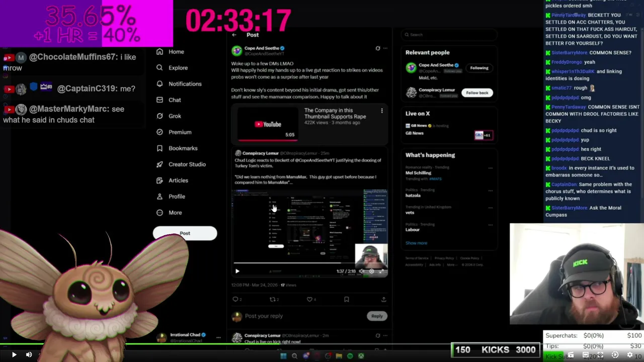Click the gray Reply button
Image resolution: width=644 pixels, height=362 pixels.
click(x=377, y=316)
